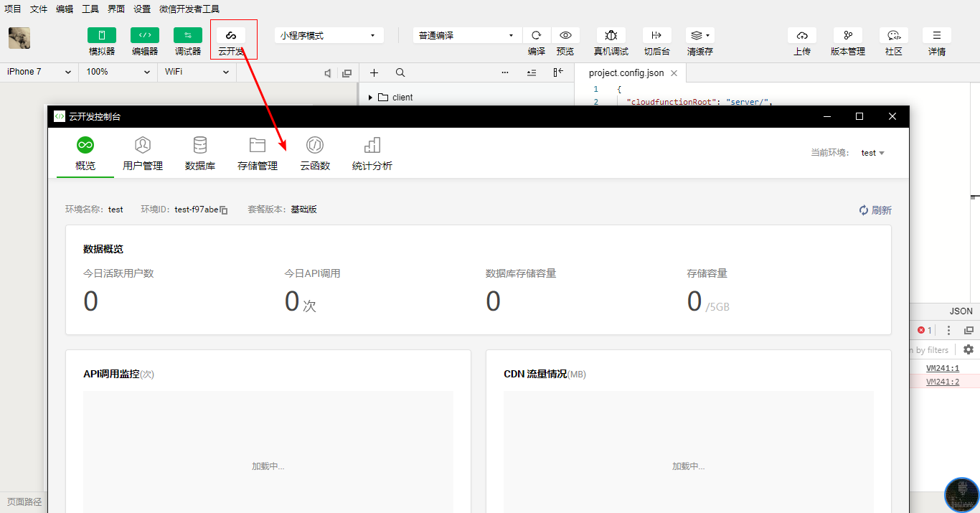This screenshot has height=513, width=980.
Task: Open the 工具 menu
Action: click(x=90, y=9)
